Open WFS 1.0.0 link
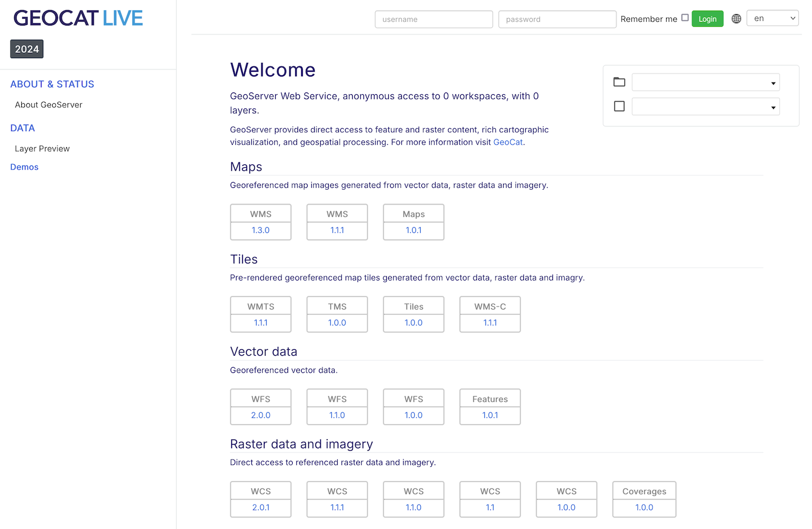Image resolution: width=812 pixels, height=529 pixels. [x=414, y=415]
